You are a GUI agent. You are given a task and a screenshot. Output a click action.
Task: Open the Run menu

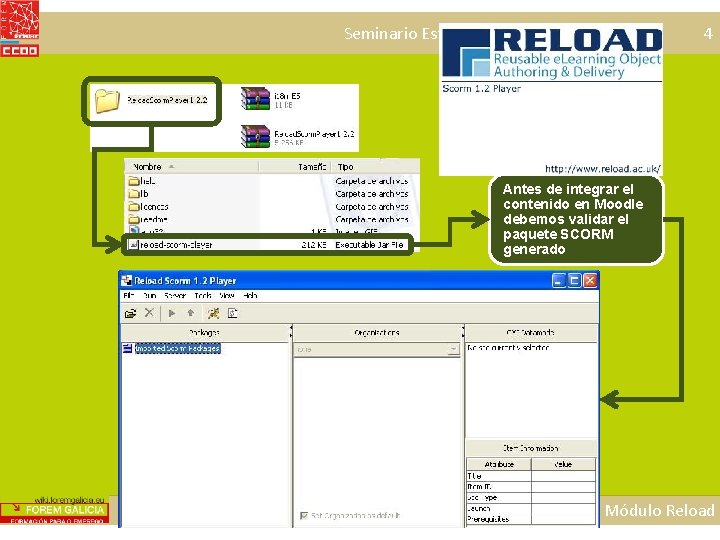(150, 295)
